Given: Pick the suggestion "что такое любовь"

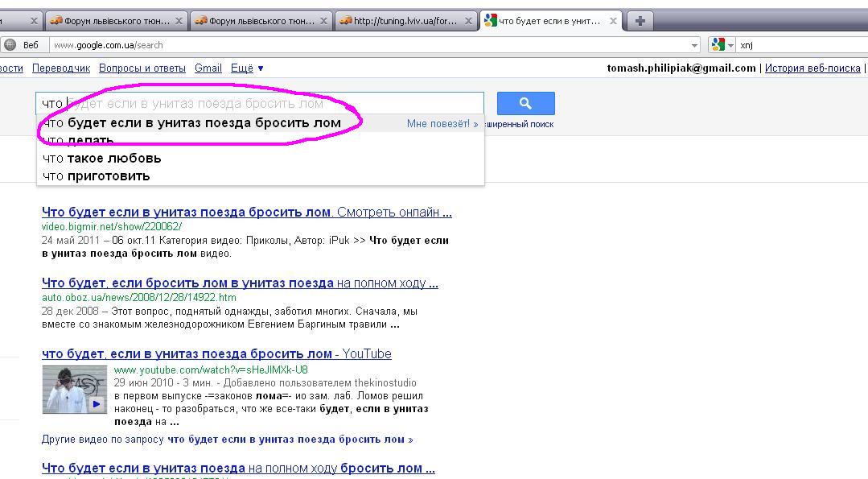Looking at the screenshot, I should coord(102,159).
